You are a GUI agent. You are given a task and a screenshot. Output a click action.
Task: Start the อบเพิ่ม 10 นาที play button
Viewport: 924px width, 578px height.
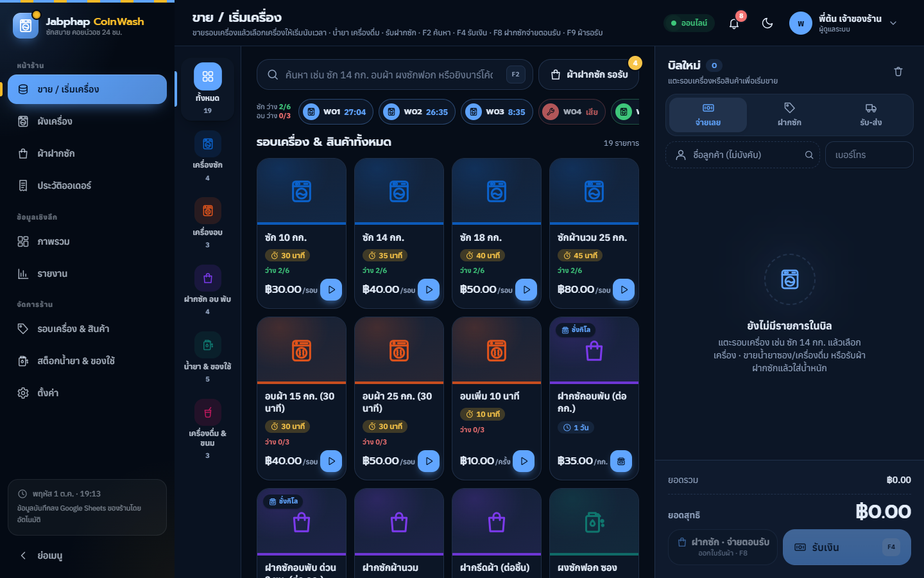click(x=524, y=461)
